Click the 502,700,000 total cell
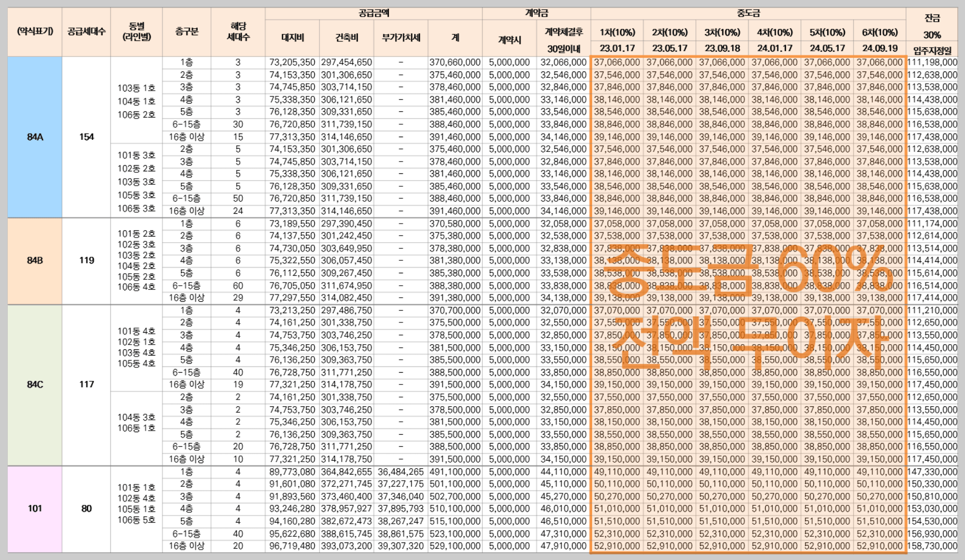Viewport: 965px width, 560px height. click(455, 497)
